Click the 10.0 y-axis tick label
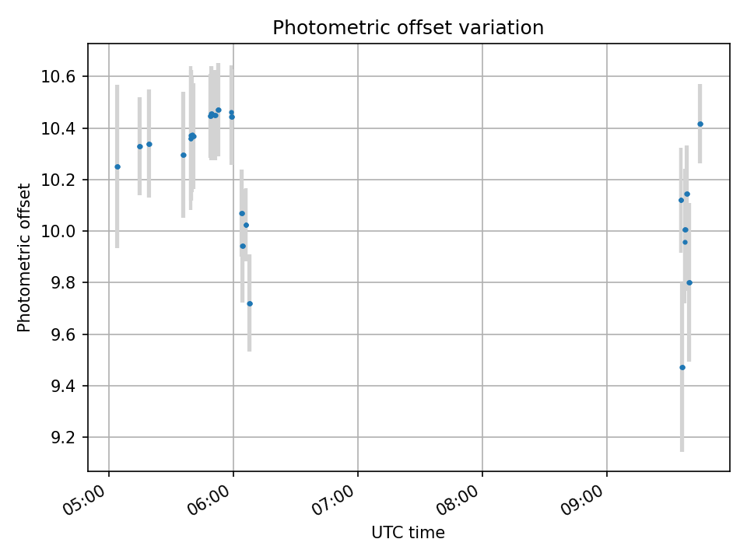747x560 pixels. 58,232
